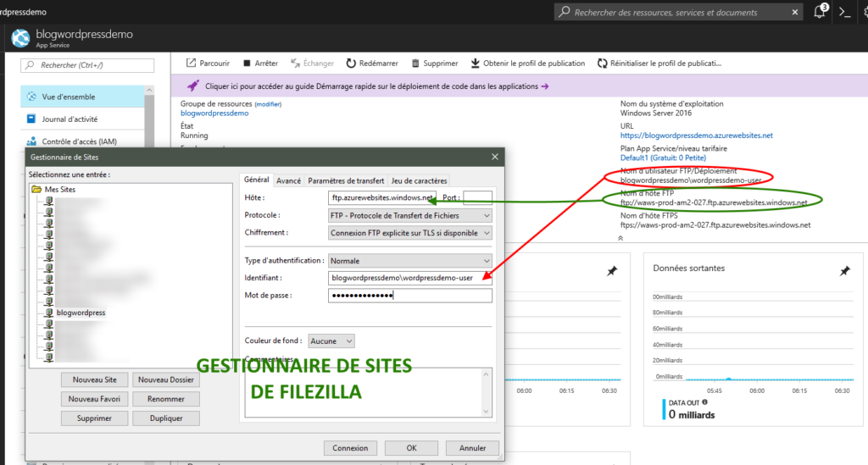Pin the left metrics chart
This screenshot has height=465, width=868.
(x=612, y=271)
